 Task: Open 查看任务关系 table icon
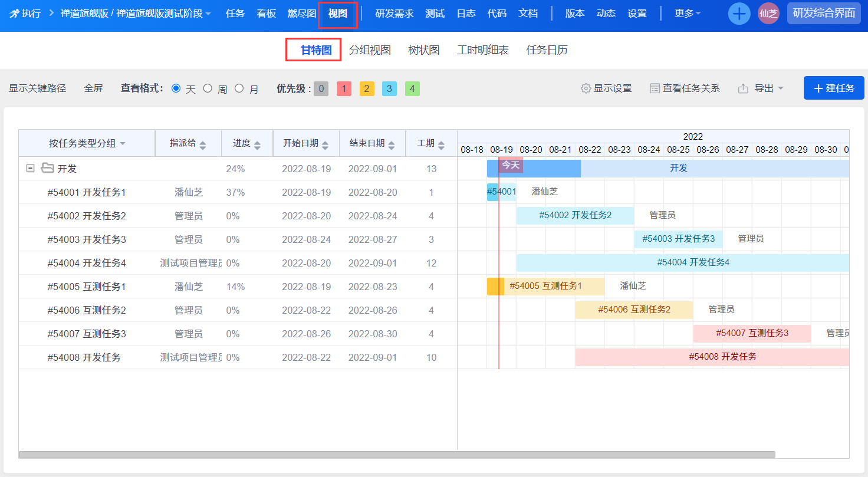pos(655,88)
